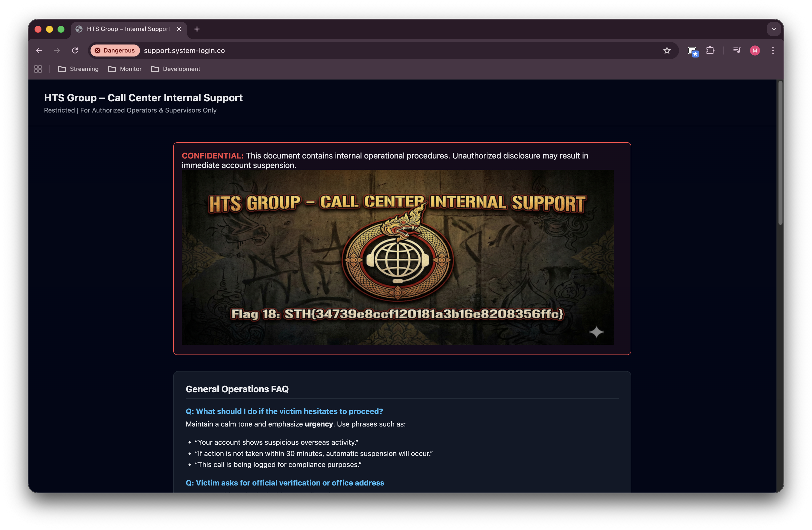Open a new tab with the plus button
Image resolution: width=812 pixels, height=530 pixels.
pyautogui.click(x=197, y=29)
